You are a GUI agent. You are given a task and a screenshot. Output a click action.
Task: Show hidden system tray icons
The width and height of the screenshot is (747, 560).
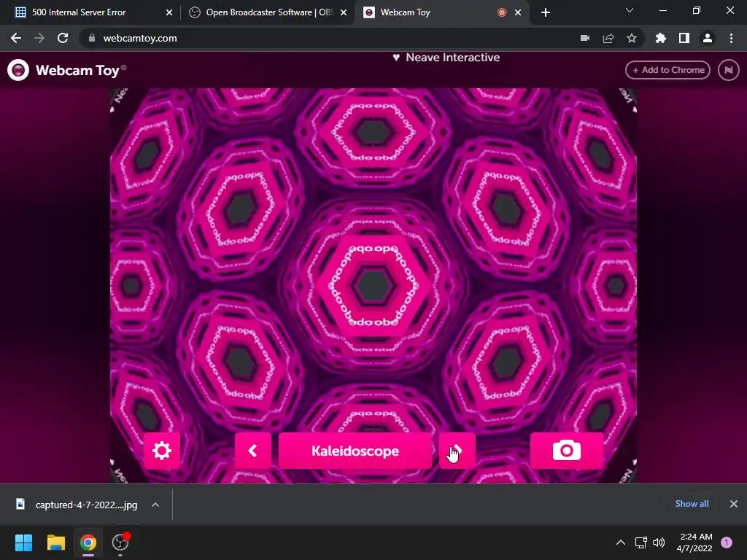tap(621, 542)
